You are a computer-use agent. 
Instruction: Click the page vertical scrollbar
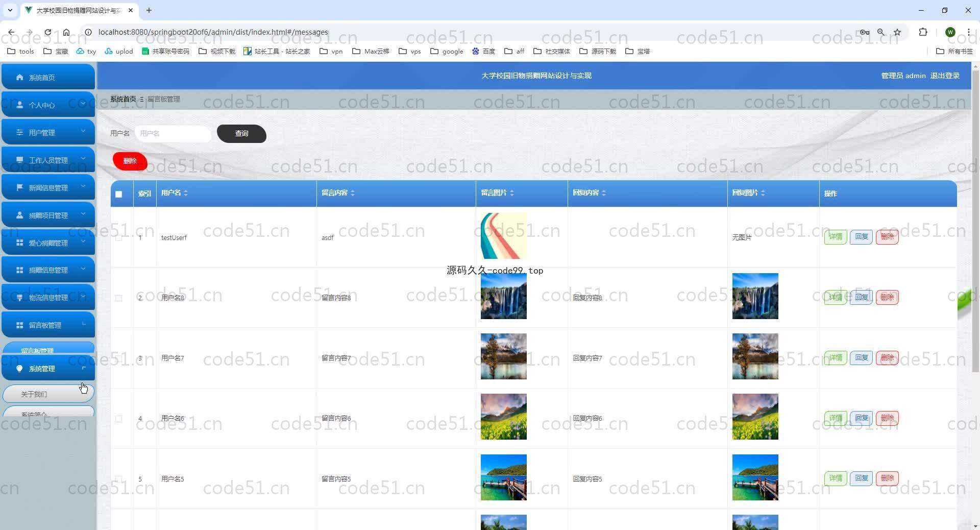click(x=975, y=221)
